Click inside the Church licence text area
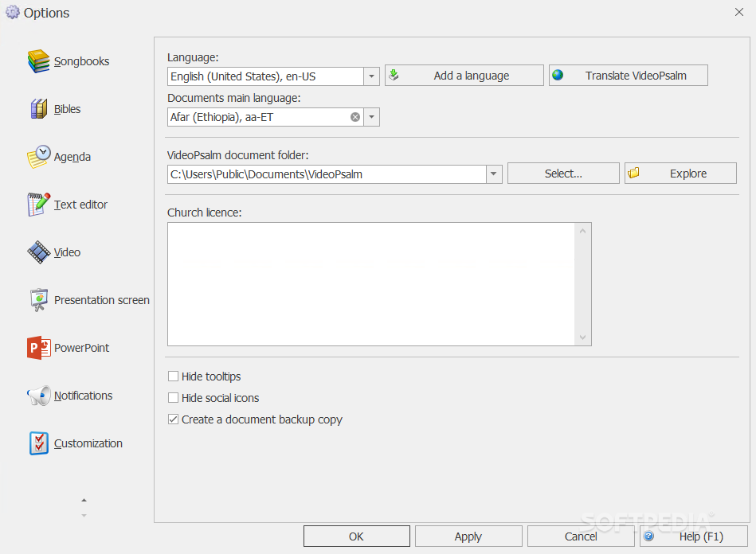Viewport: 756px width, 554px height. click(371, 284)
